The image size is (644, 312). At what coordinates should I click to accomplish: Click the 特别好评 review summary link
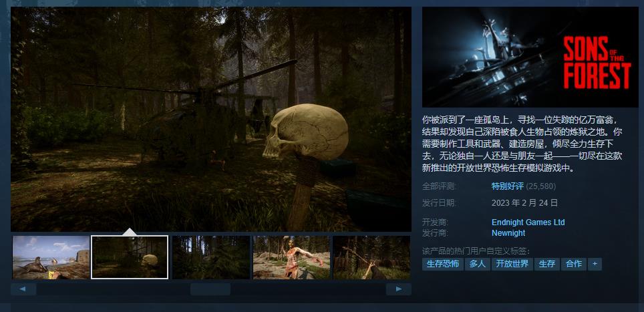tap(508, 186)
